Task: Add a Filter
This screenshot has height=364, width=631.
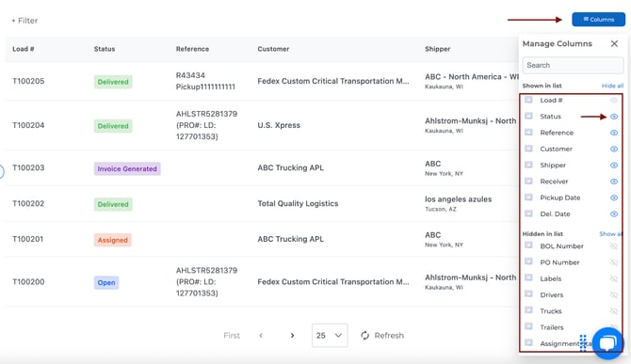Action: pyautogui.click(x=24, y=21)
